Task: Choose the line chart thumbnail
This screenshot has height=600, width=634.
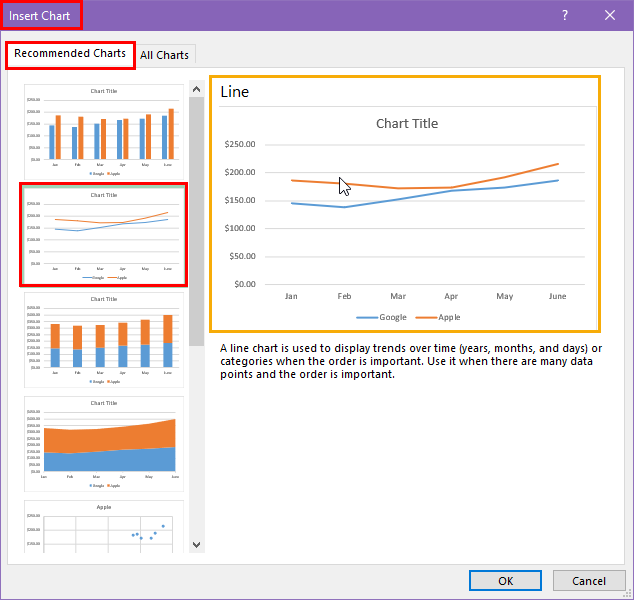Action: tap(104, 235)
